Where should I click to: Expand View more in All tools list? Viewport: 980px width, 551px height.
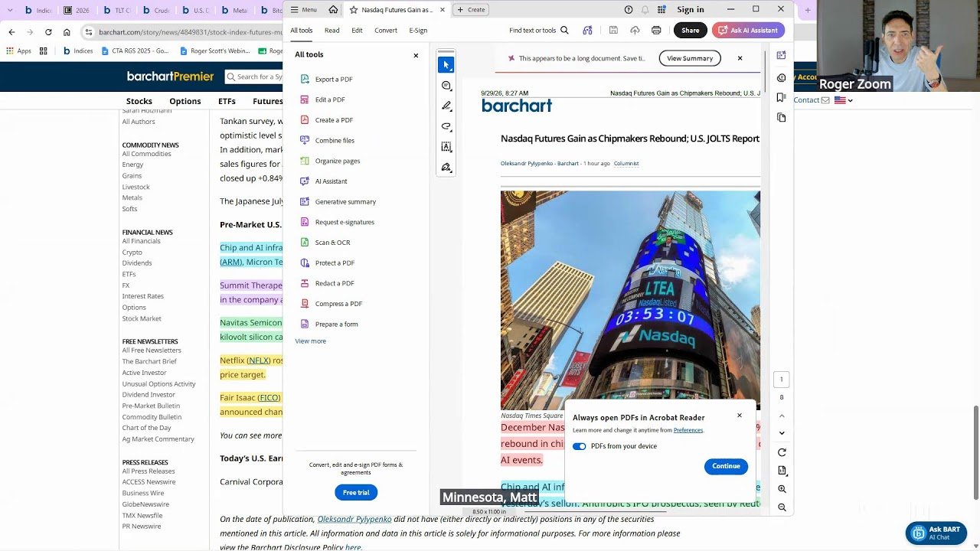(x=310, y=341)
